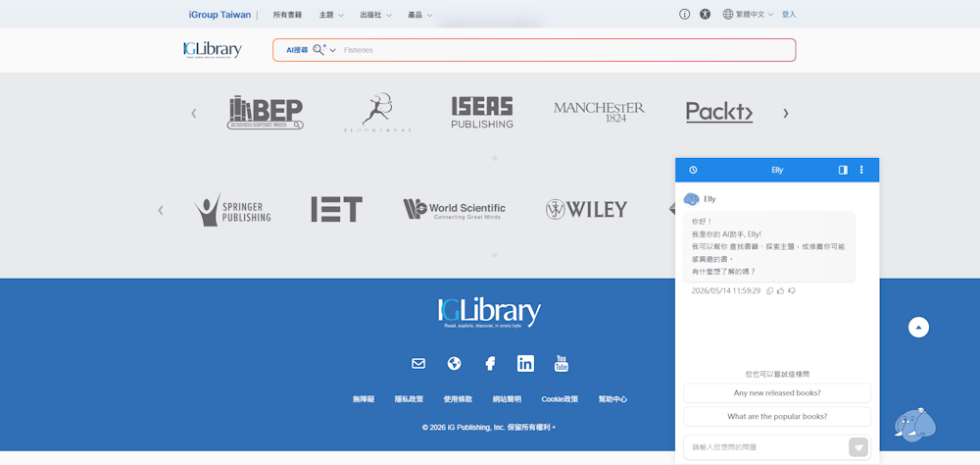The height and width of the screenshot is (465, 980).
Task: Open the BEP Business Expert Press logo
Action: coord(266,113)
